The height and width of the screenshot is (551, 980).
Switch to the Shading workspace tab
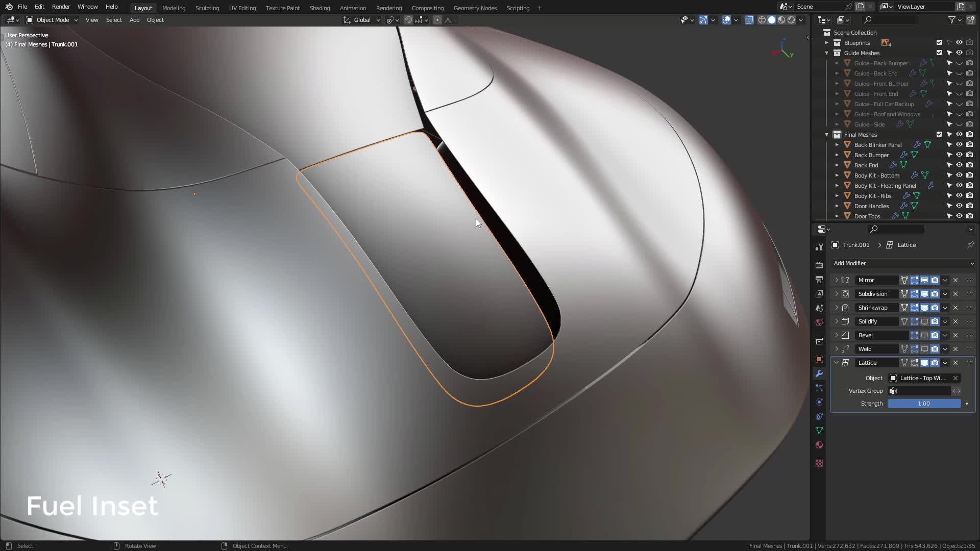[x=320, y=8]
